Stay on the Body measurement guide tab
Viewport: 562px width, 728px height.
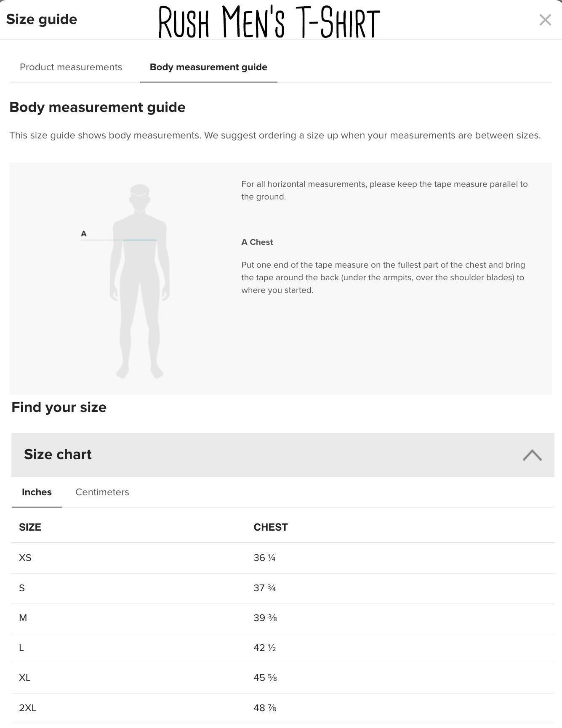[208, 67]
